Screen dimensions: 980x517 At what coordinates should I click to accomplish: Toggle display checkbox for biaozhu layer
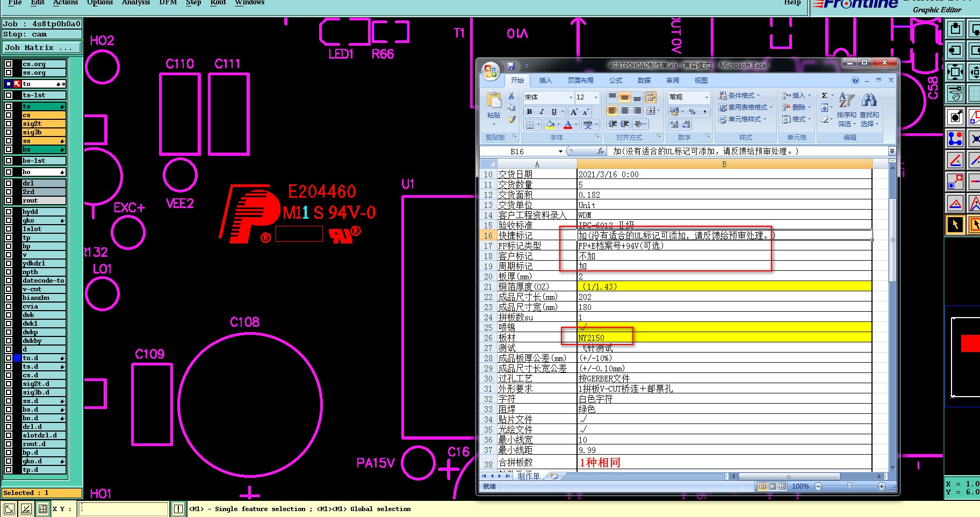(x=9, y=298)
